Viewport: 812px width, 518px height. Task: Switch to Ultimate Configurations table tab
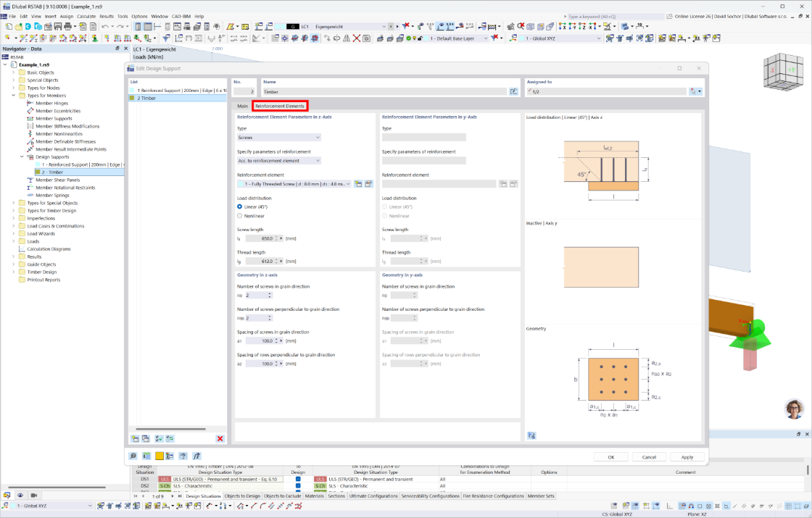(373, 496)
